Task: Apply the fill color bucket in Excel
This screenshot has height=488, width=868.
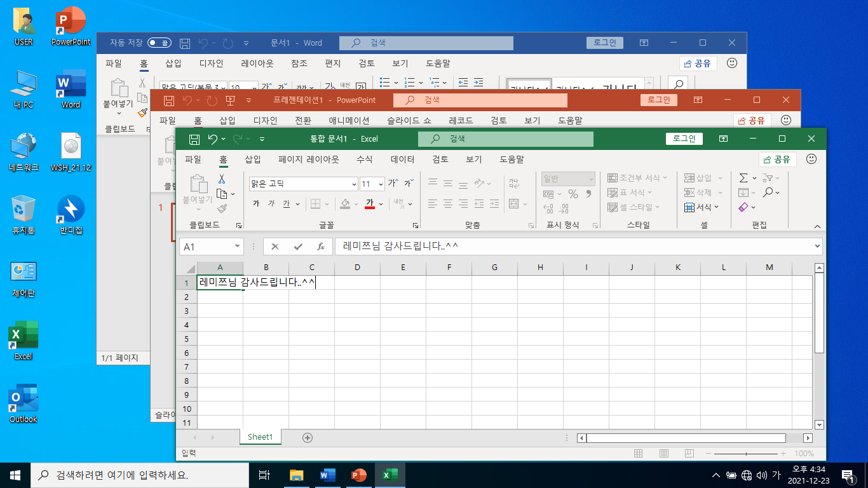Action: (345, 204)
